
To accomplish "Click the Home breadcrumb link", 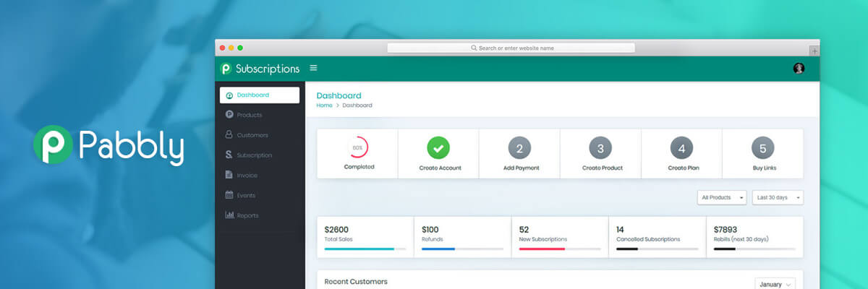I will [x=324, y=105].
